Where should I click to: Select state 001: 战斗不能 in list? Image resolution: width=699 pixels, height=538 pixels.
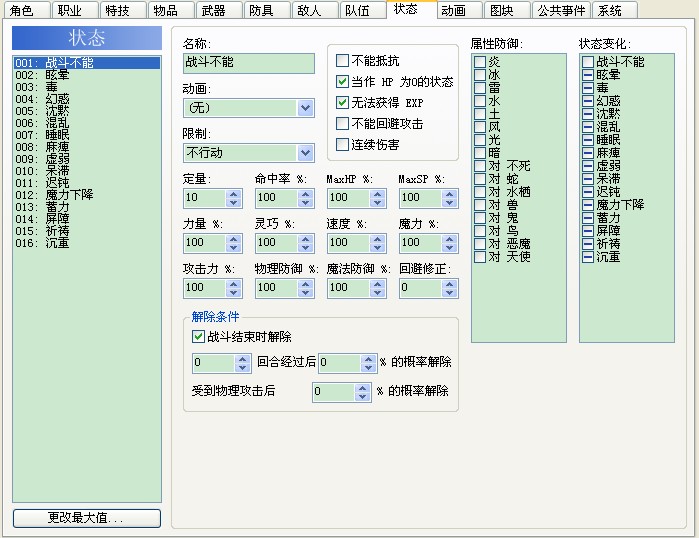tap(87, 63)
